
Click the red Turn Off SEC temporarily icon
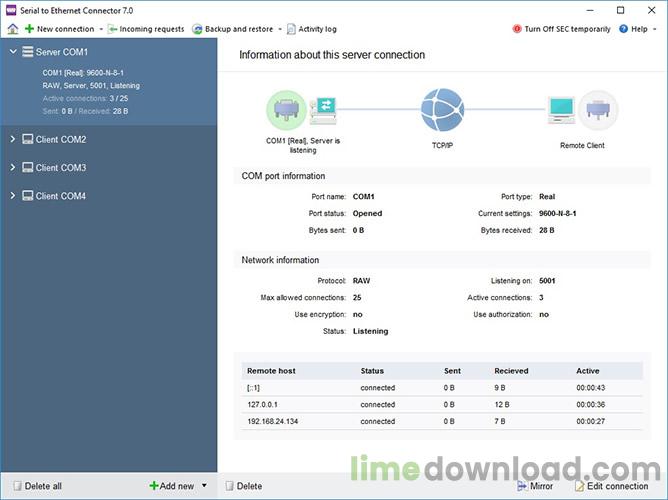point(517,29)
